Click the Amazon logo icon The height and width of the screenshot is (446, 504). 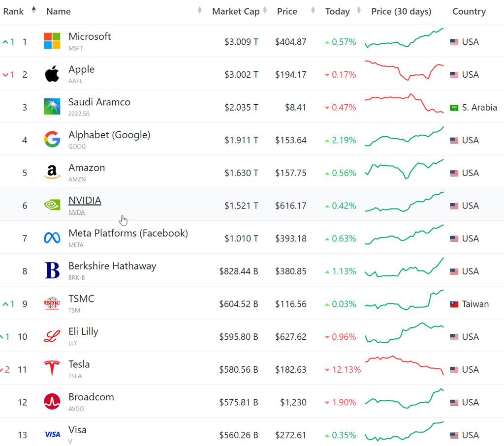click(52, 173)
